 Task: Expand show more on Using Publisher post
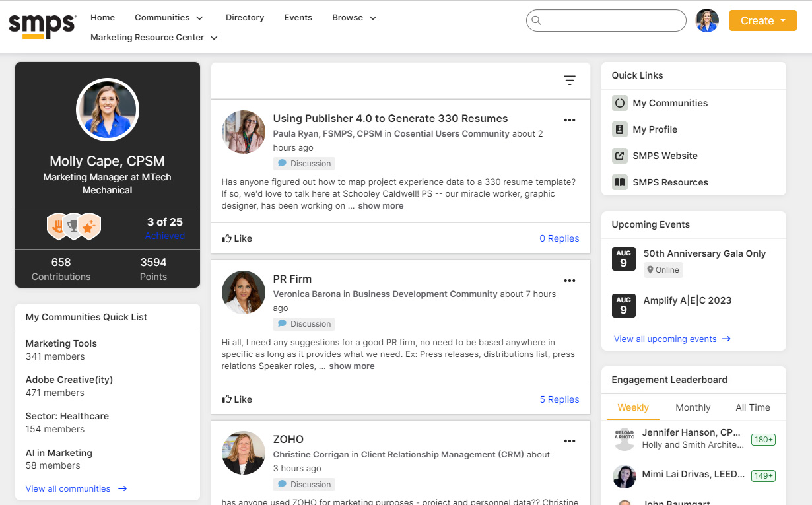click(381, 206)
